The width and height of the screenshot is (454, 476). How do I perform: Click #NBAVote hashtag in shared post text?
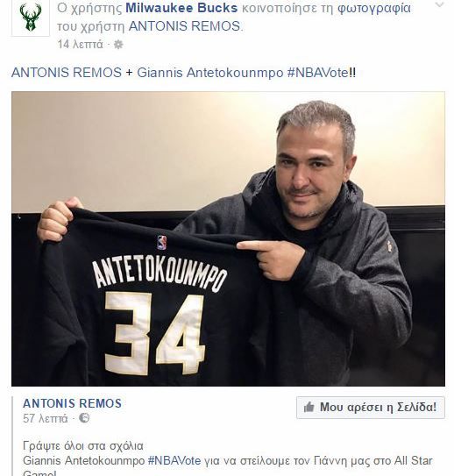(x=174, y=460)
